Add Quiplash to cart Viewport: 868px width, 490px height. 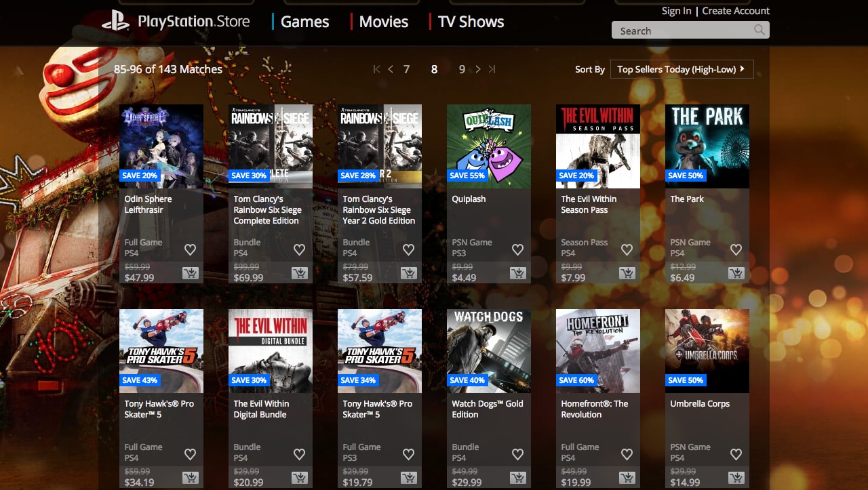pyautogui.click(x=518, y=273)
